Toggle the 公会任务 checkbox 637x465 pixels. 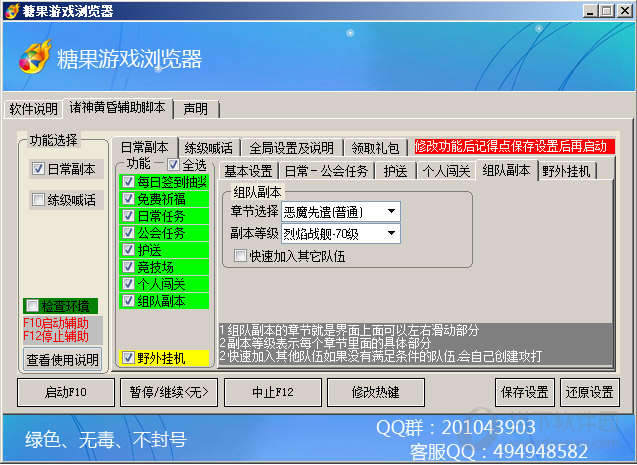click(x=128, y=233)
